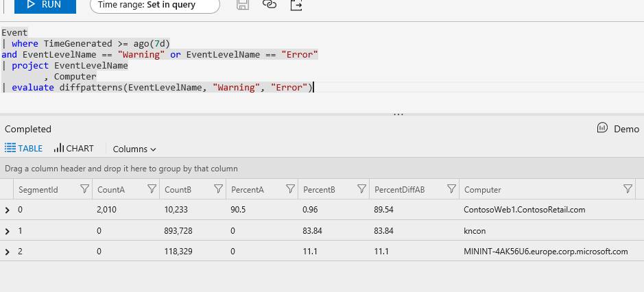
Task: Open the filter icon on PercentDiffAB column
Action: coord(451,189)
